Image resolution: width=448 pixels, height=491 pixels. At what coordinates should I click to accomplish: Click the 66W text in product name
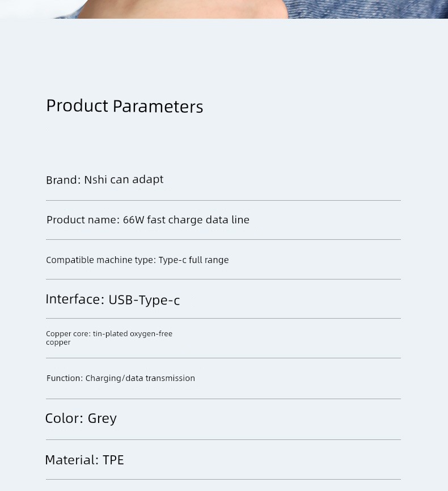pos(133,220)
